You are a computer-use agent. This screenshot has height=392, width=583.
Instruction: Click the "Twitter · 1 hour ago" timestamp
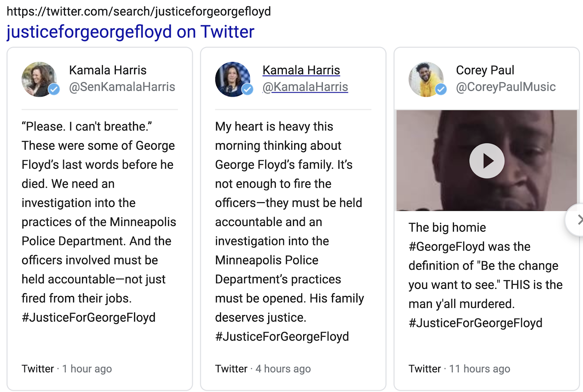pyautogui.click(x=67, y=369)
